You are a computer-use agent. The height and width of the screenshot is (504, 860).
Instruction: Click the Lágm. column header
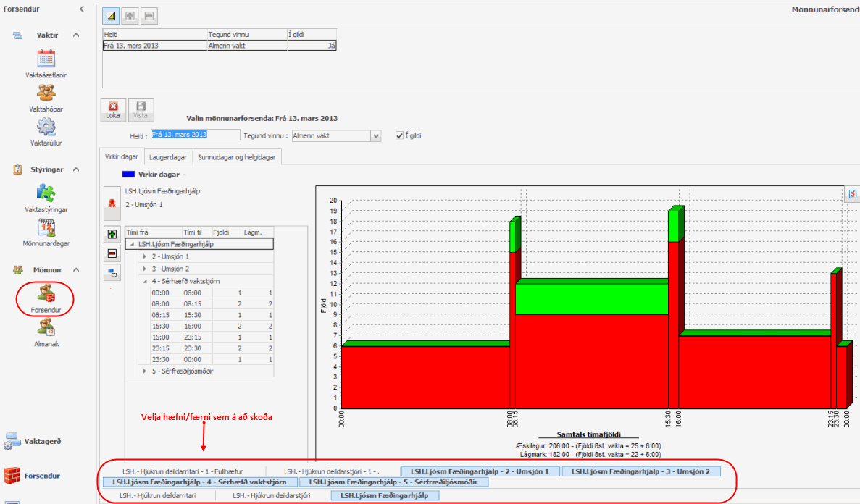click(259, 232)
